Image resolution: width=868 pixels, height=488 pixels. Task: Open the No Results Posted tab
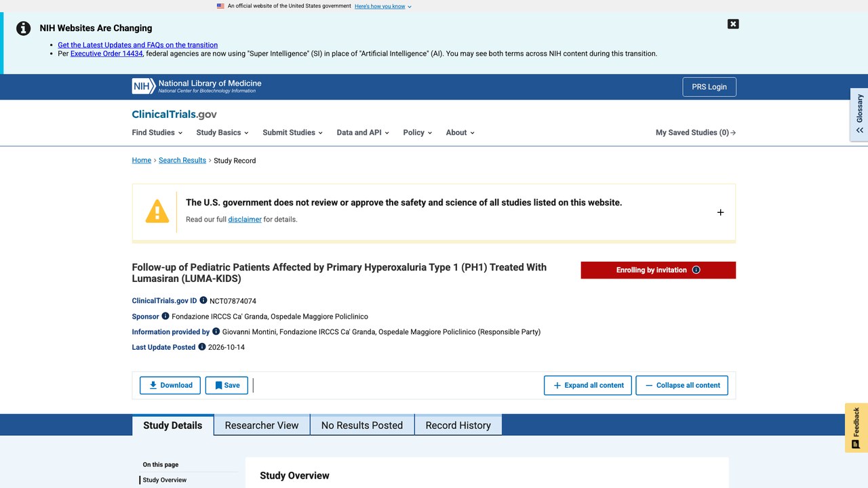tap(362, 425)
